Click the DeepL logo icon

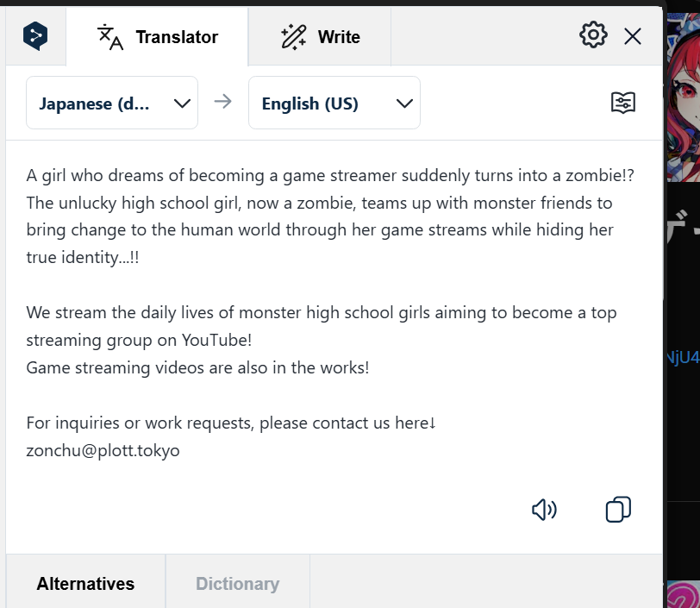click(35, 36)
